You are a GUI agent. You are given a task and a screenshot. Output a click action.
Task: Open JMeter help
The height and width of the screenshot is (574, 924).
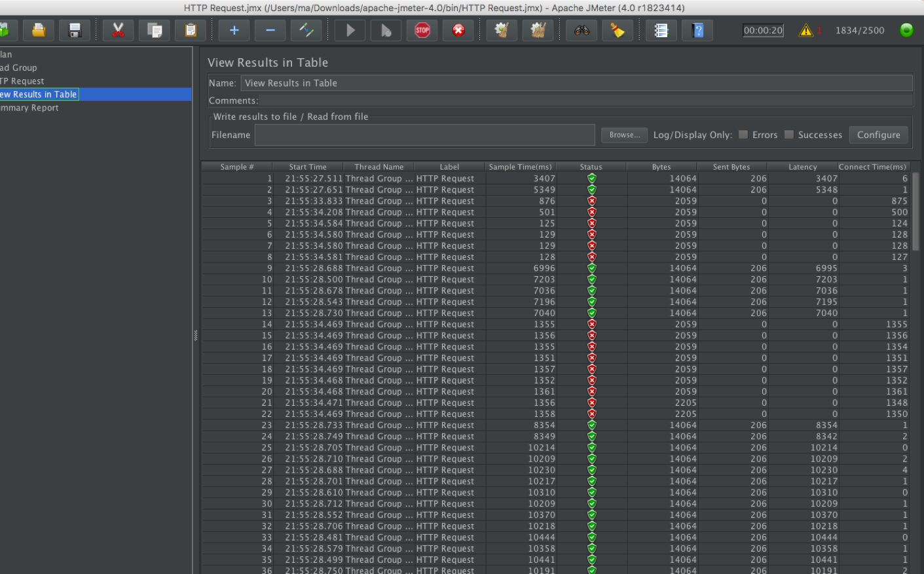[x=697, y=30]
